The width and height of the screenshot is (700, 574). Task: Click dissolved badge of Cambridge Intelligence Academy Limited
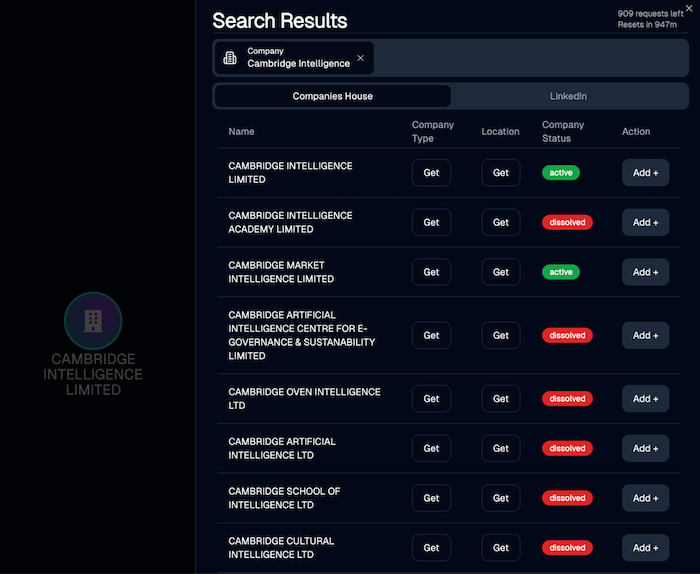click(567, 222)
